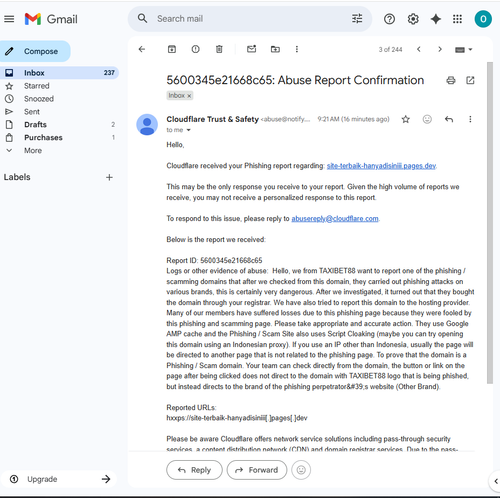Go back to inbox arrow
The image size is (500, 498).
tap(142, 49)
